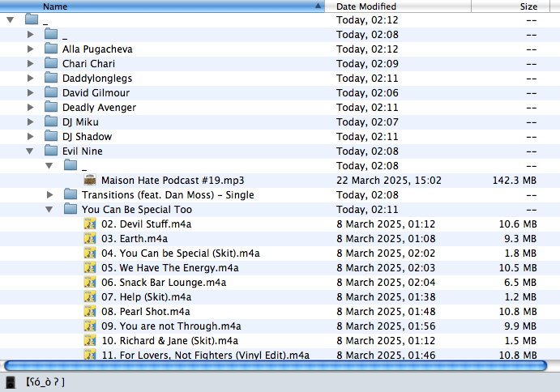Click the blue horizontal scrollbar
The height and width of the screenshot is (392, 560).
[x=276, y=365]
